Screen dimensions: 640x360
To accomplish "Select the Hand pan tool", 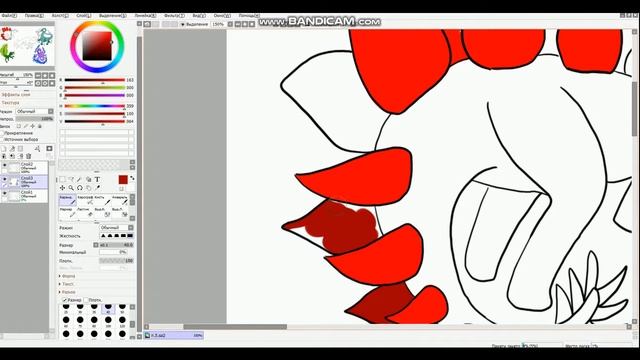I will coord(89,188).
